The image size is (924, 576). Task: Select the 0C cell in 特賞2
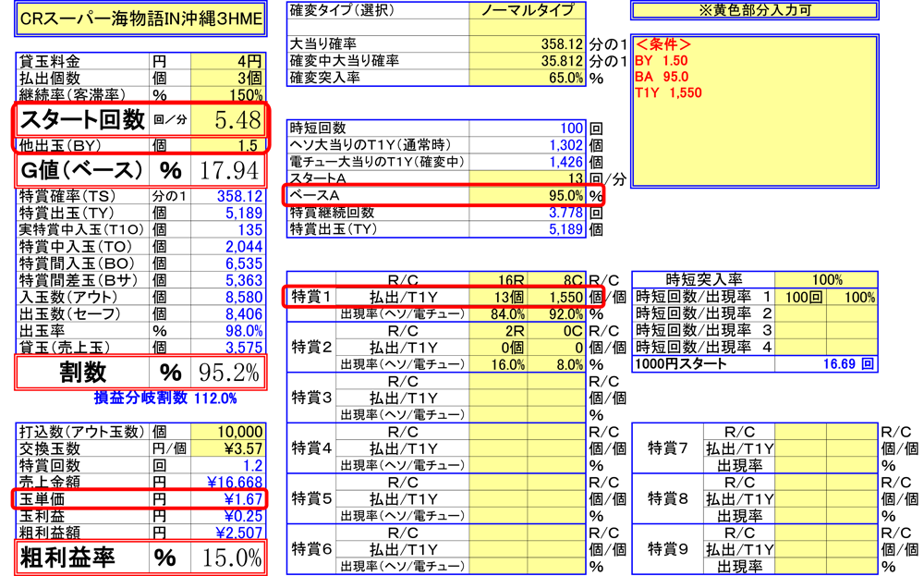click(x=556, y=331)
